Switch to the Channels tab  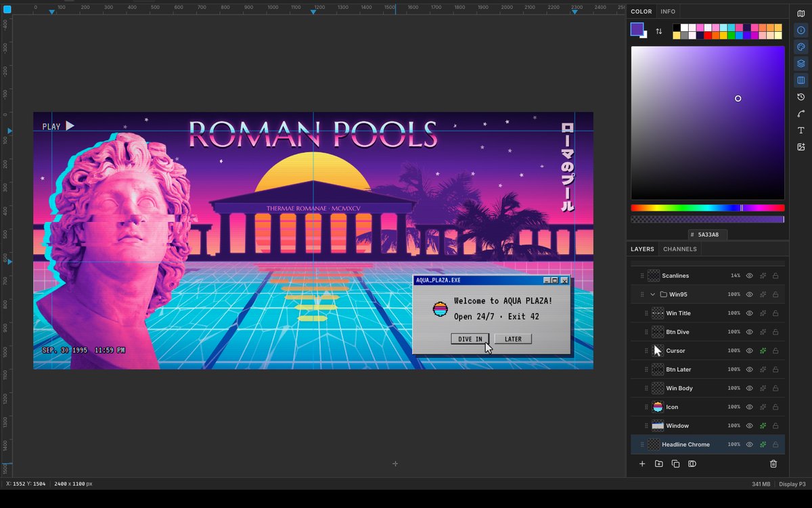(x=680, y=249)
